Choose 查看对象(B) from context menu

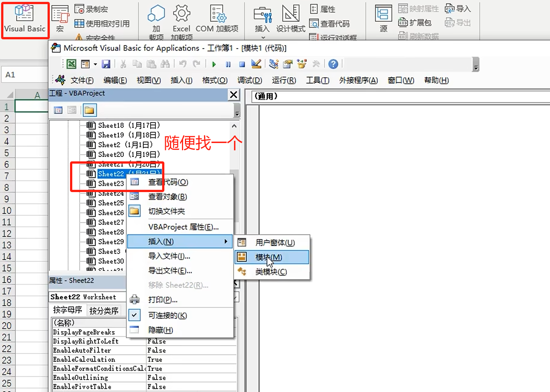click(180, 197)
